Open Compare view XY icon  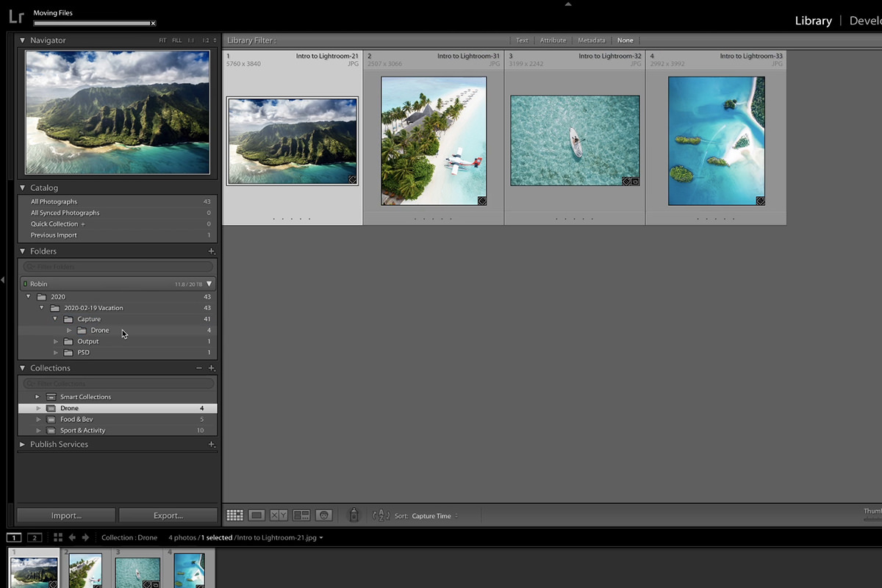(x=279, y=516)
